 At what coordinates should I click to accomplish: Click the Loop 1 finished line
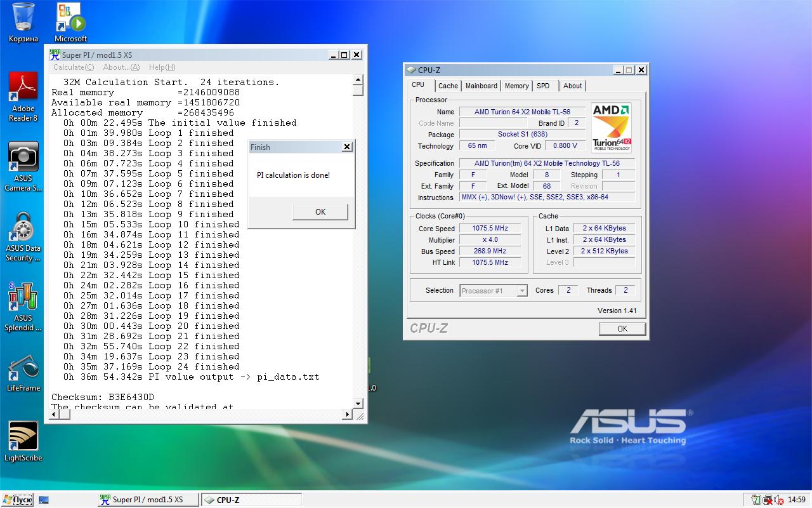148,133
